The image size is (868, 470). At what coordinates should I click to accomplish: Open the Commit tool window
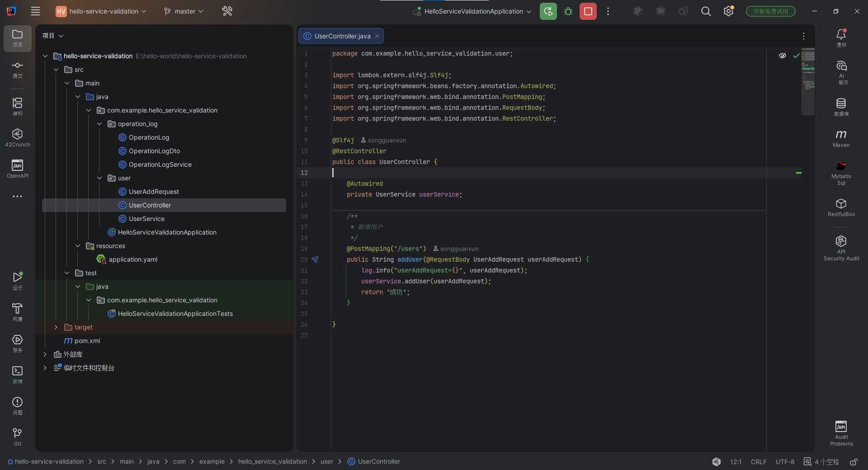click(18, 69)
